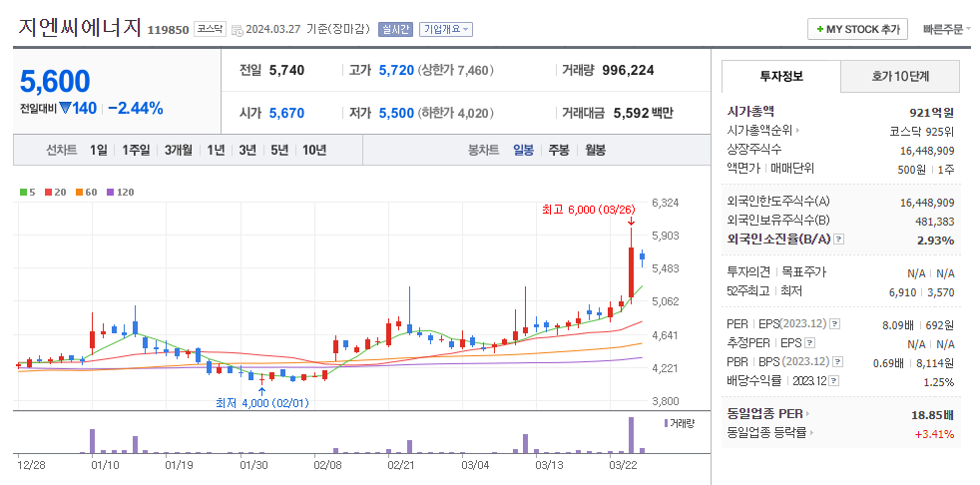
Task: Click the tall 03/26 volume bar
Action: tap(631, 435)
